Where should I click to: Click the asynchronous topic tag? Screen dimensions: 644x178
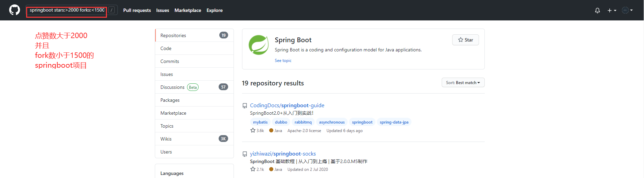coord(332,122)
